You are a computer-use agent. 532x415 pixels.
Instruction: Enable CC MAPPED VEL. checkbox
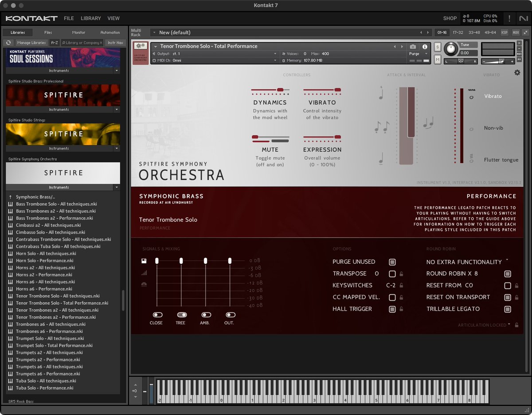392,297
